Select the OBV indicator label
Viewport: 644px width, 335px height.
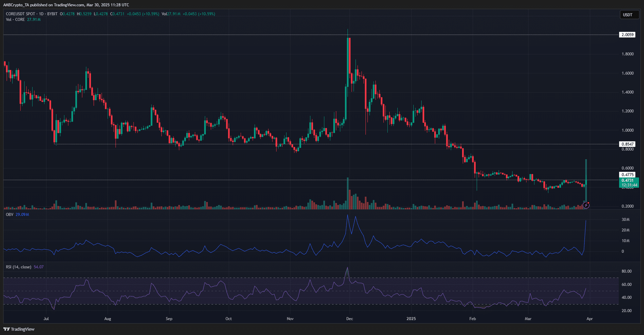point(9,214)
